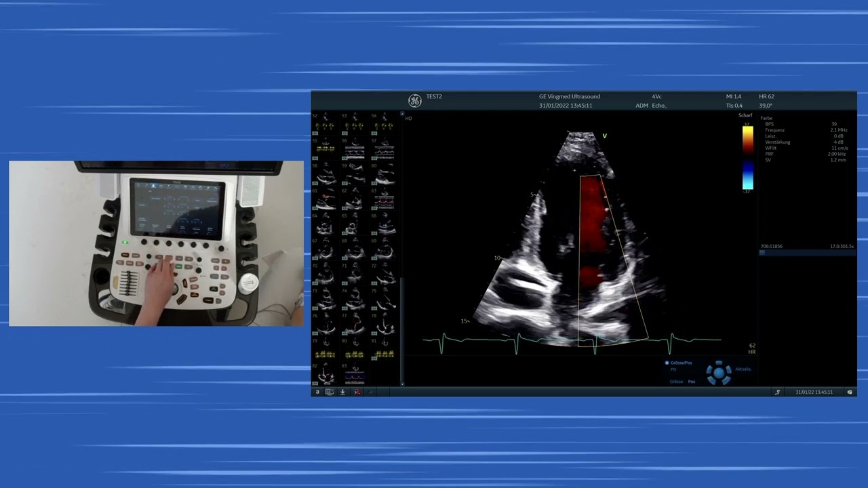Click the red delete icon below the clipboard
The width and height of the screenshot is (868, 488).
pyautogui.click(x=357, y=392)
